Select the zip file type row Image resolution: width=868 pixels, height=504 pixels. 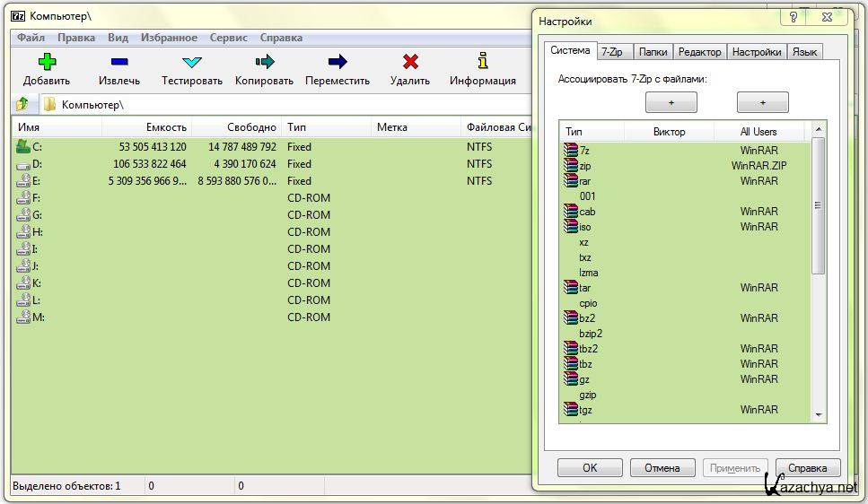585,166
